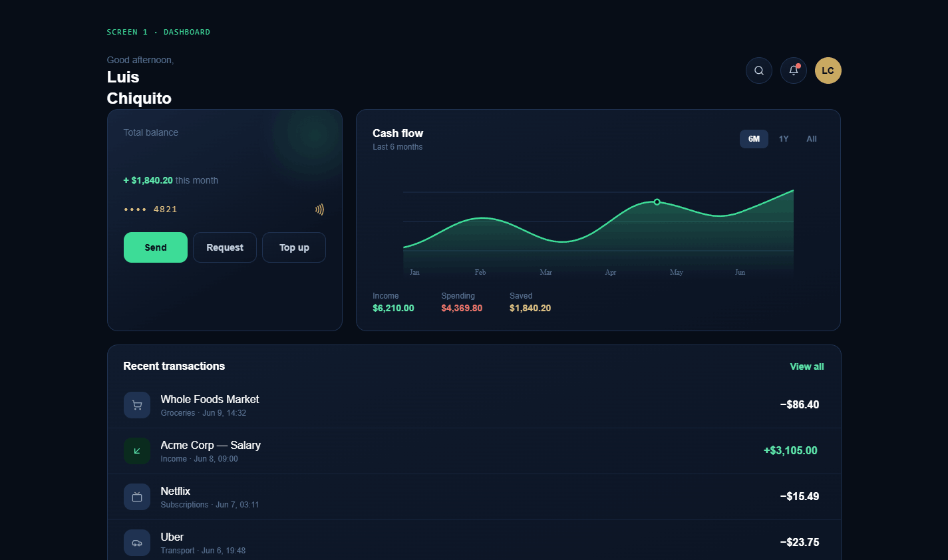Click the Luis Chiquito name heading
This screenshot has width=948, height=560.
[x=139, y=88]
